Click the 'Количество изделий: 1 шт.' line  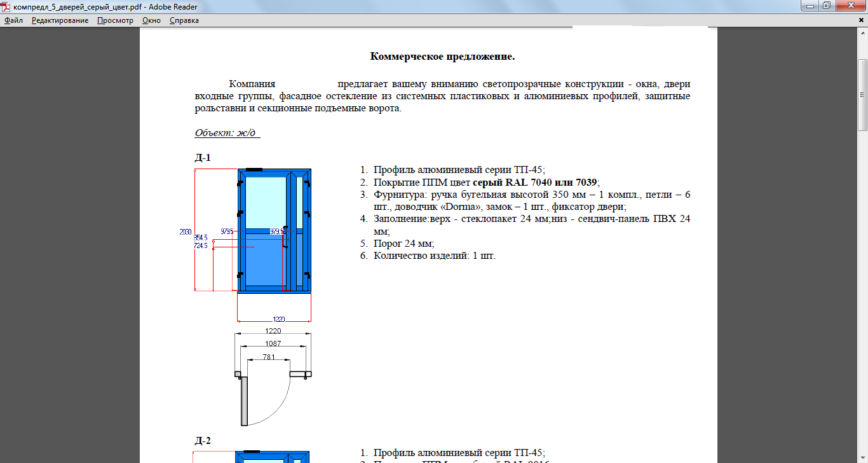(x=434, y=256)
